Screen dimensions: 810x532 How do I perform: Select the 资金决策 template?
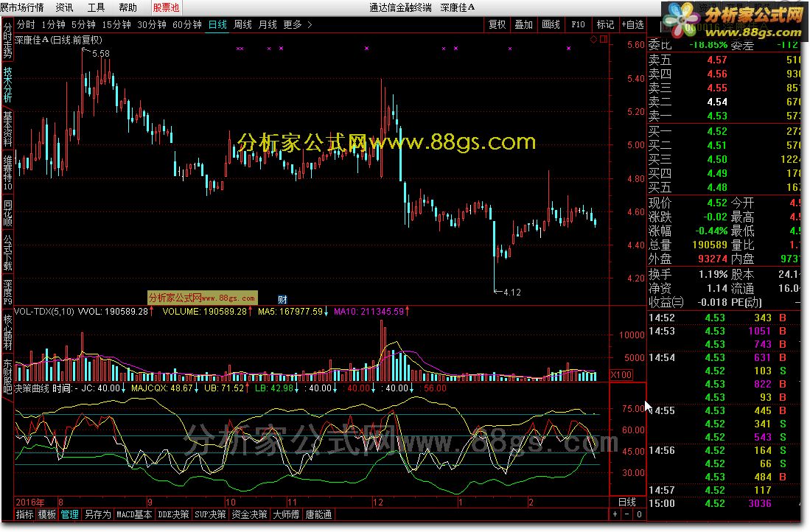249,514
